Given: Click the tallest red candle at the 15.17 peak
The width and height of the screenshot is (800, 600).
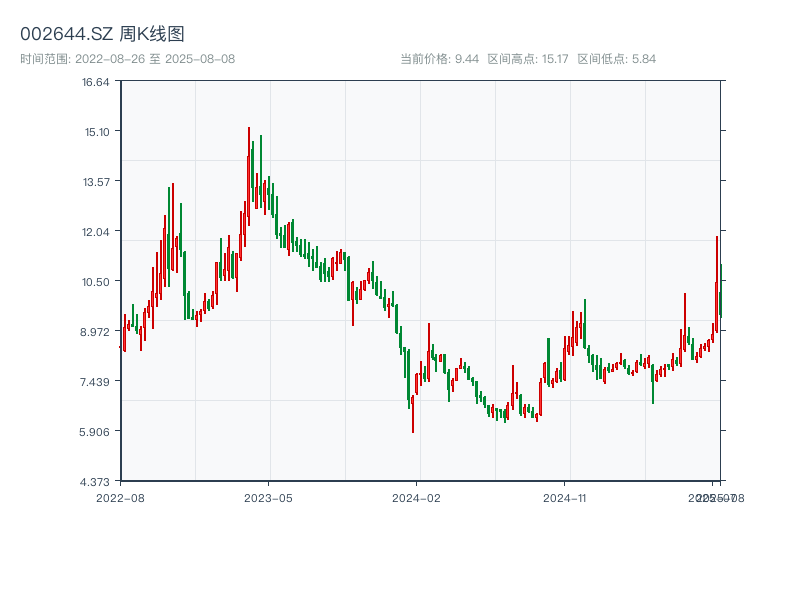Looking at the screenshot, I should click(249, 176).
